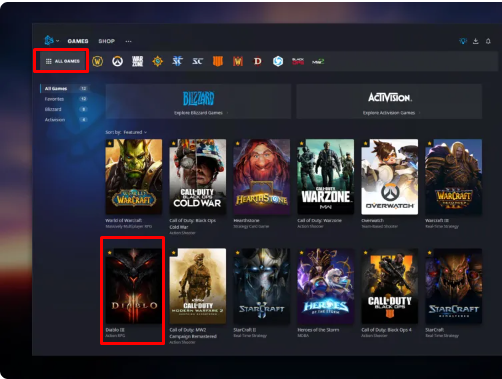Screen dimensions: 502x379
Task: Select Favorites in the sidebar
Action: (x=64, y=99)
